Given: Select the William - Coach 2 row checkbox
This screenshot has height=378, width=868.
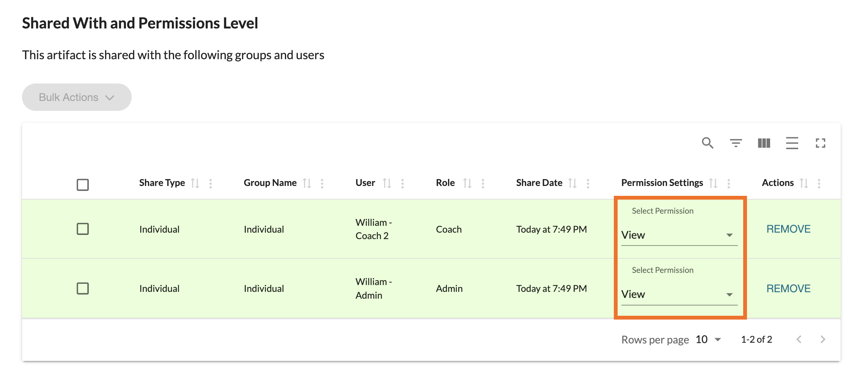Looking at the screenshot, I should coord(83,229).
